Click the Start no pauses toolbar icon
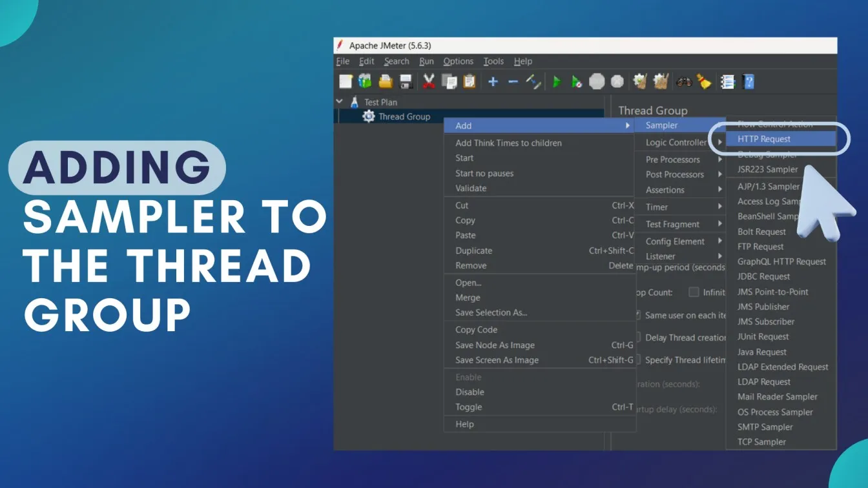The image size is (868, 488). [577, 81]
